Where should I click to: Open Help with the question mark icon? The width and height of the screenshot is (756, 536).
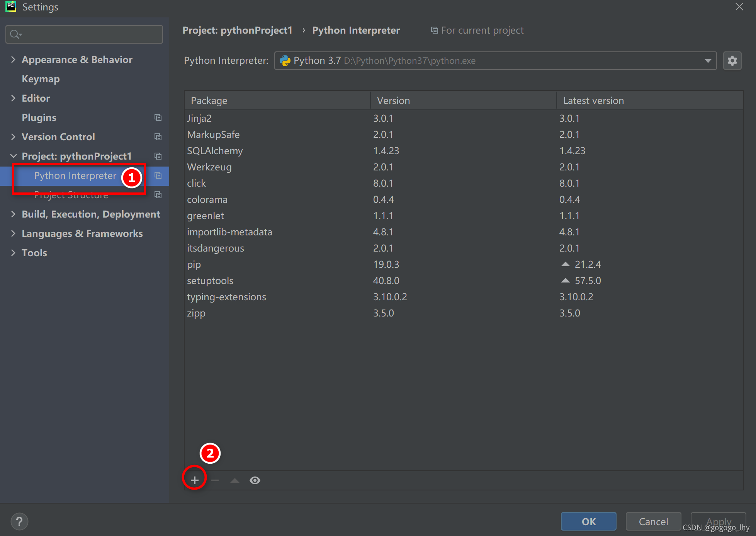coord(19,521)
